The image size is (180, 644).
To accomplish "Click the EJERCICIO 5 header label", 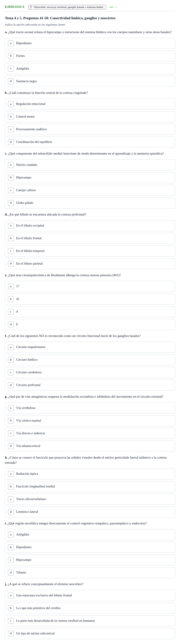I will click(x=14, y=7).
